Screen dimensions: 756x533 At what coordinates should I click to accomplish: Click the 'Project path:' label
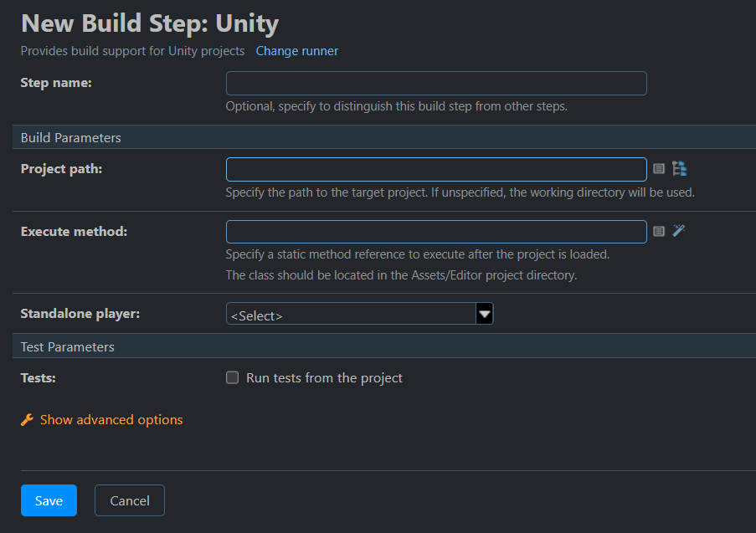(61, 169)
